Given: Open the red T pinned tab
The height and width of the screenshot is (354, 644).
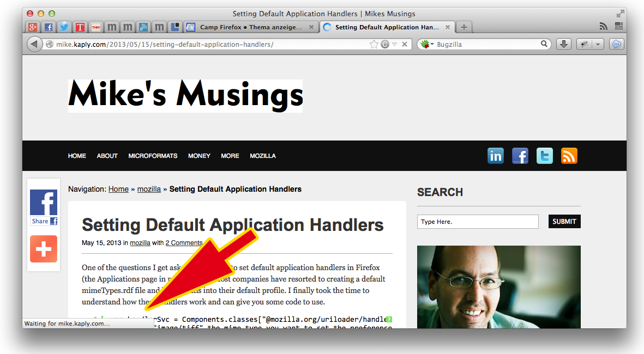Looking at the screenshot, I should tap(80, 27).
